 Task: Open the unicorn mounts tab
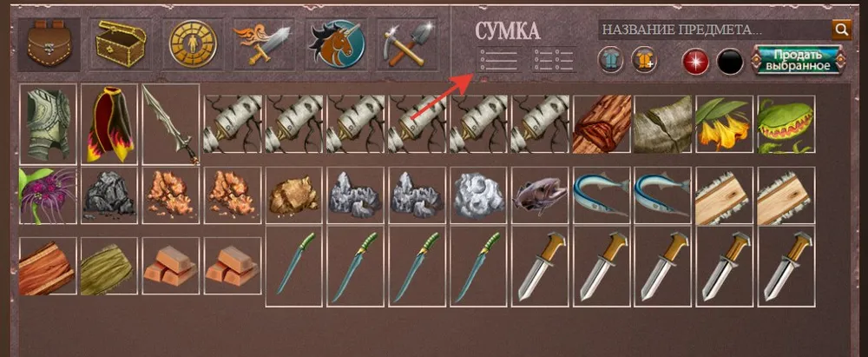coord(337,43)
